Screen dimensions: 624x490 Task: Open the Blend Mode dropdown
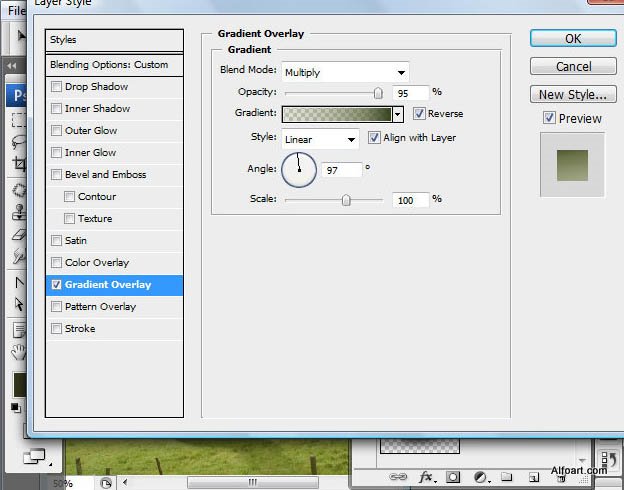tap(345, 72)
